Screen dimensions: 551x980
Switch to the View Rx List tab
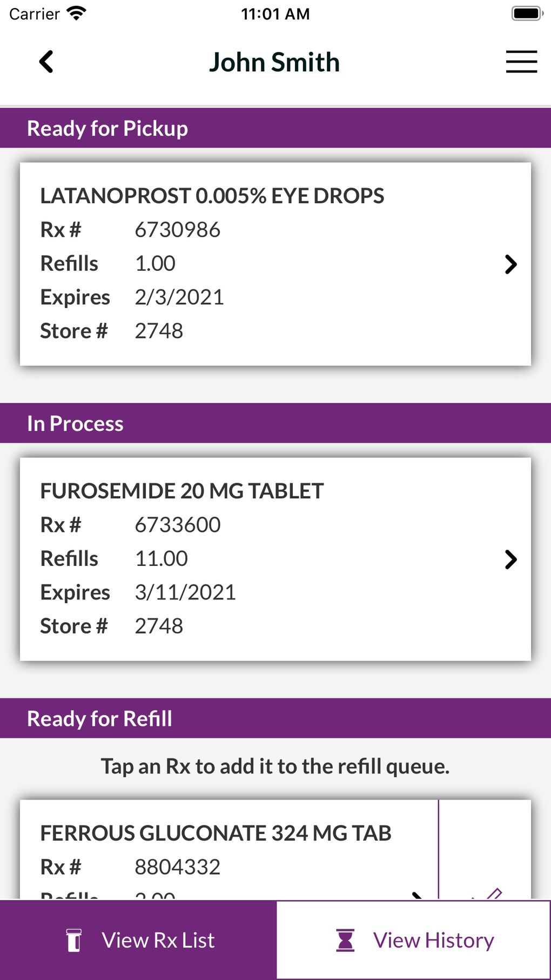(138, 940)
